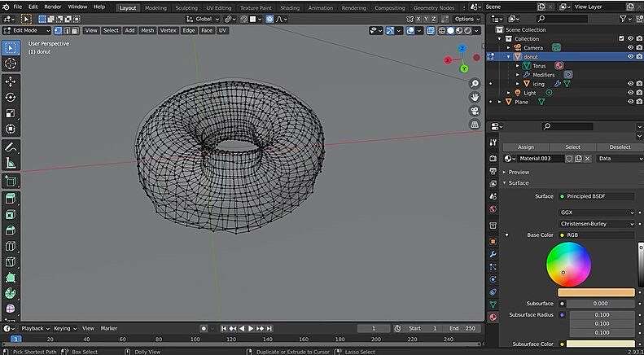This screenshot has width=644, height=355.
Task: Open the Keying menu
Action: tap(64, 328)
